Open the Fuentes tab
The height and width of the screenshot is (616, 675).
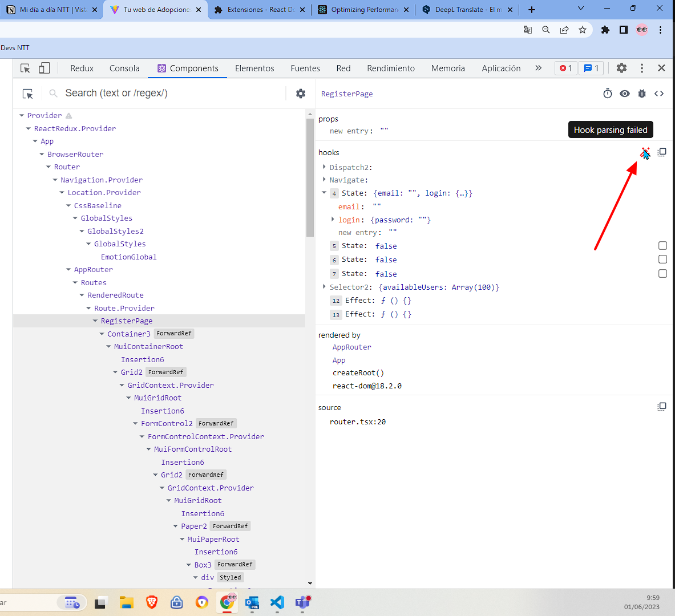click(x=305, y=68)
